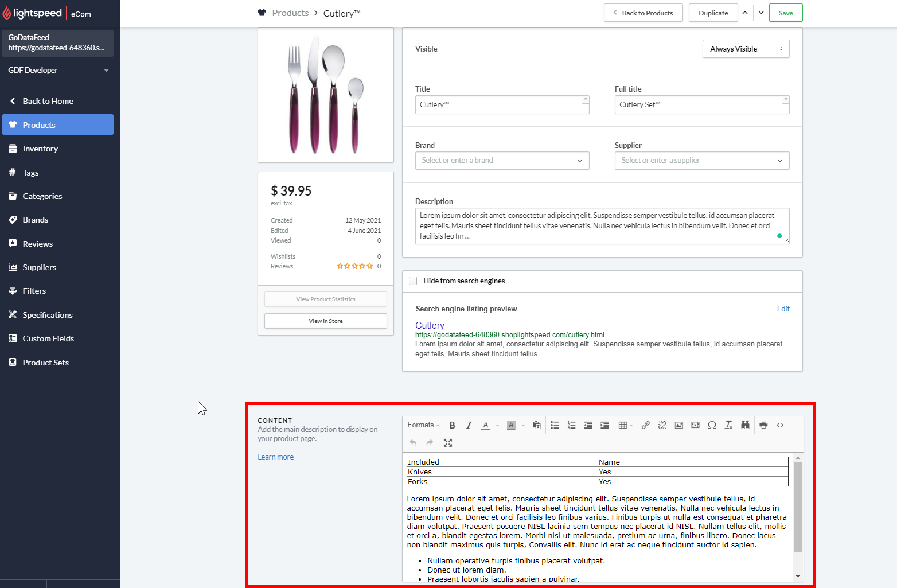The image size is (897, 588).
Task: Expand the Supplier selection dropdown
Action: [x=701, y=161]
